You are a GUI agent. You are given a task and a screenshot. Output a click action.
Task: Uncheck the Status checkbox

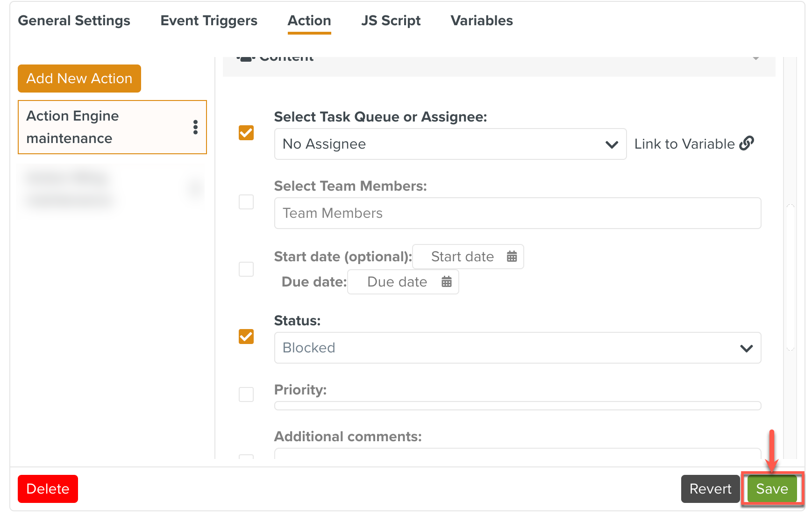[246, 337]
